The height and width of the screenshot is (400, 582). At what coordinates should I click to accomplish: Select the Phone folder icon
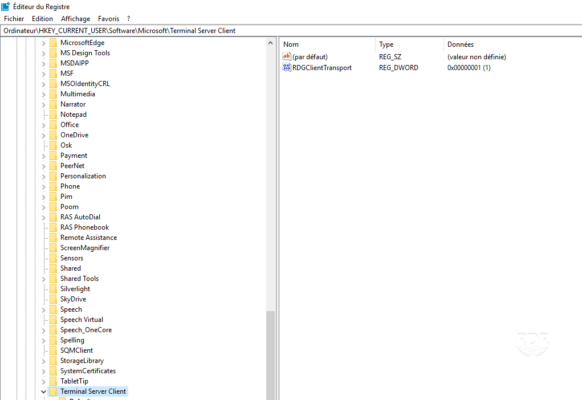point(53,186)
